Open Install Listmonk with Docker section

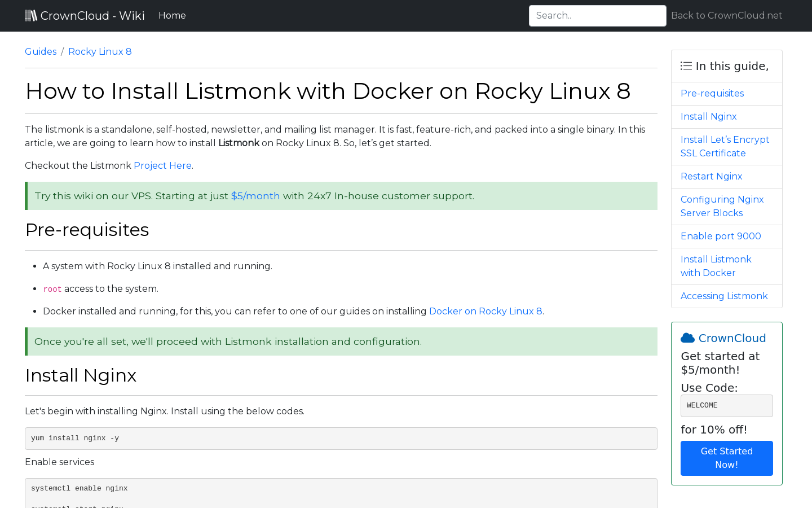(716, 266)
